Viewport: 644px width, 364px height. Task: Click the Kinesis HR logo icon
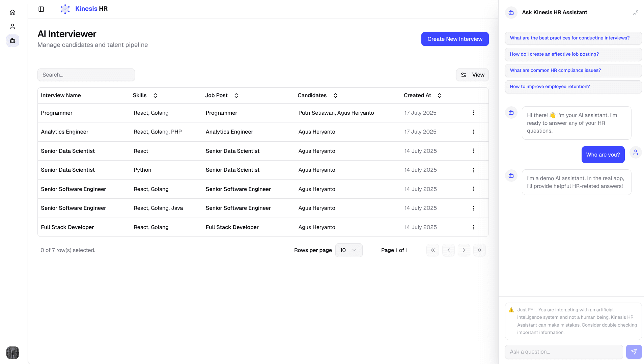coord(65,9)
